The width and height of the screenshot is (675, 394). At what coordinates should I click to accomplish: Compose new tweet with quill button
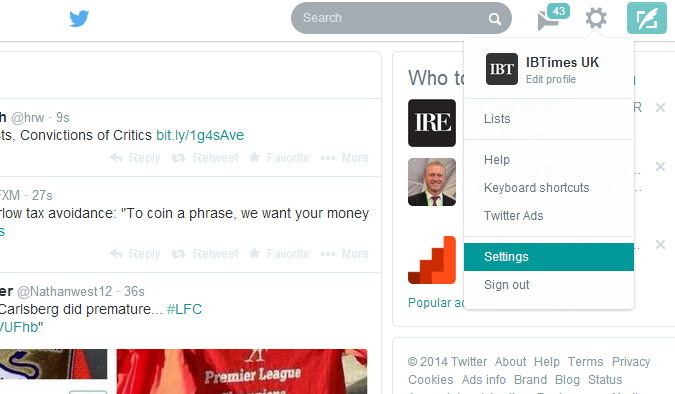(x=647, y=18)
